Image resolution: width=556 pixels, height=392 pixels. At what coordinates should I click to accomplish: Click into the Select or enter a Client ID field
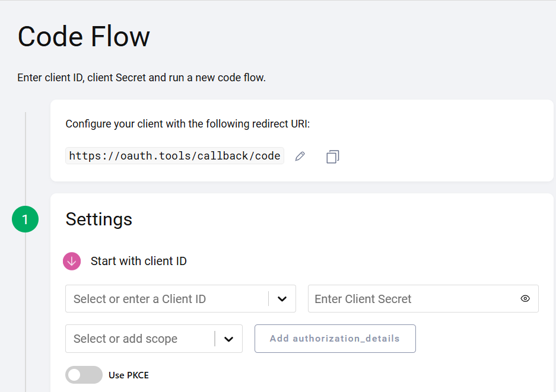click(166, 299)
